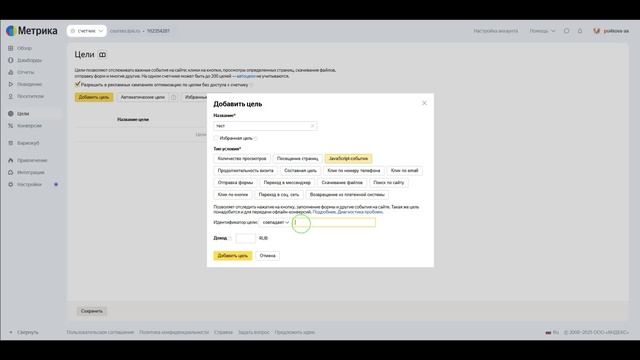
Task: Click the icon next to Цели heading
Action: pyautogui.click(x=102, y=55)
